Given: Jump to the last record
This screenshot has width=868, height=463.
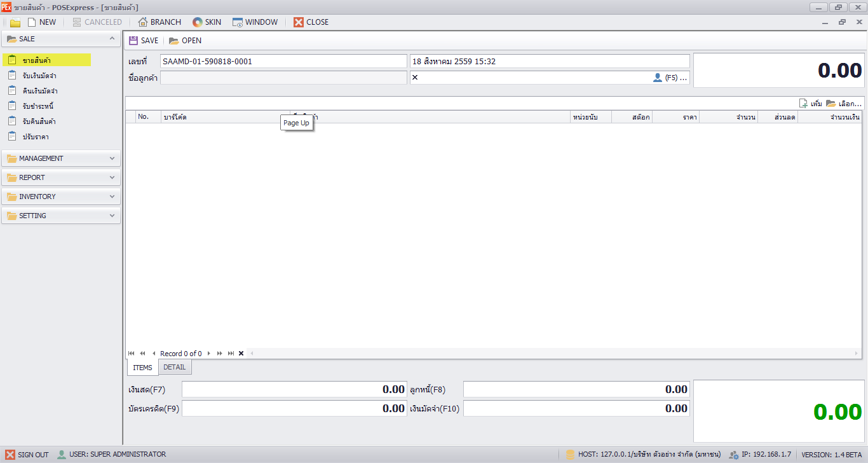Looking at the screenshot, I should (x=231, y=354).
